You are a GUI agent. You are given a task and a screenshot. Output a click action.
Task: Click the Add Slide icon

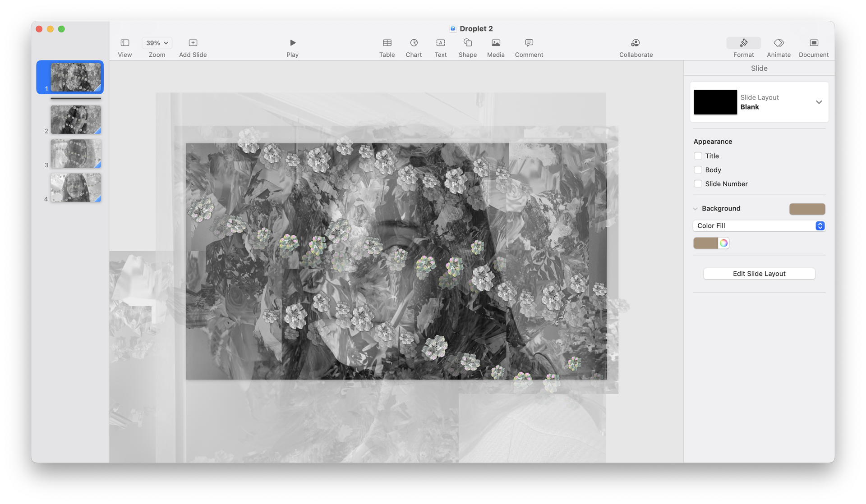pyautogui.click(x=193, y=43)
